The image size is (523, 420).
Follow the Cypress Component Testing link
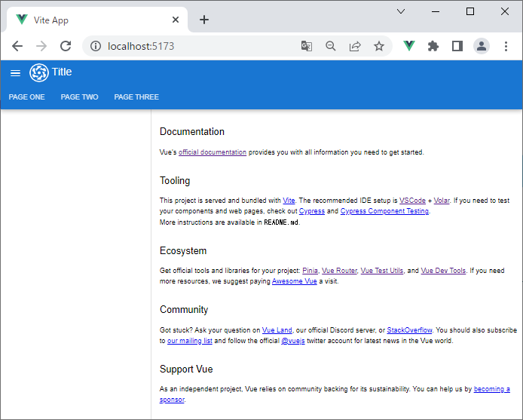[384, 211]
